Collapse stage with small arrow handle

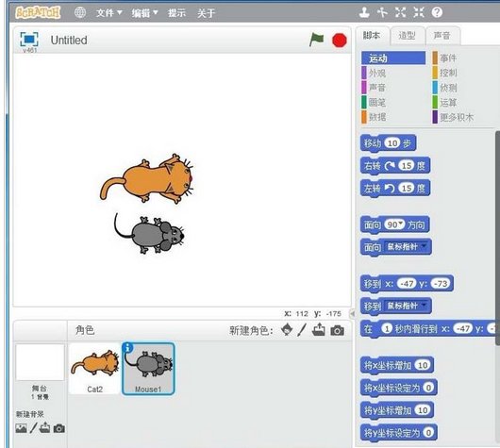(x=353, y=314)
